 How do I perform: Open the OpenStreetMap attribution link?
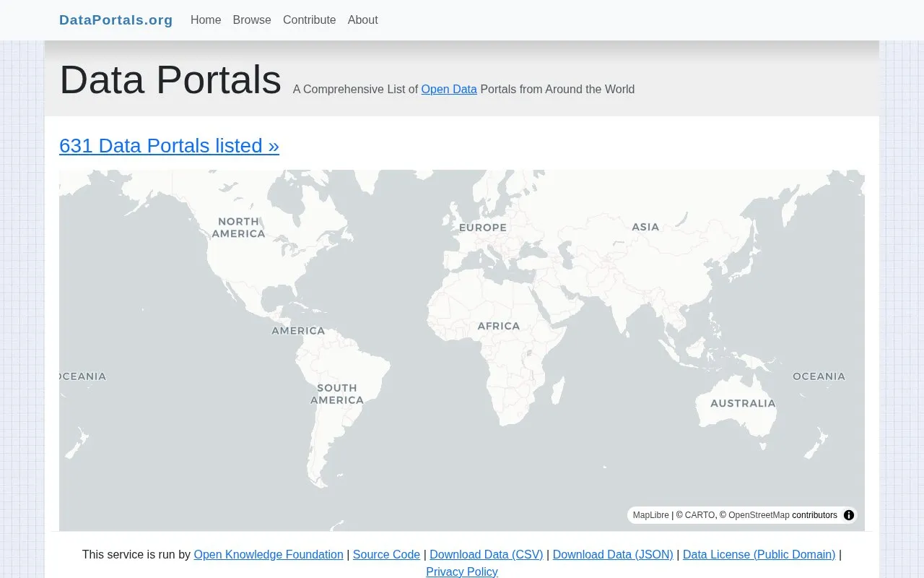pos(759,515)
